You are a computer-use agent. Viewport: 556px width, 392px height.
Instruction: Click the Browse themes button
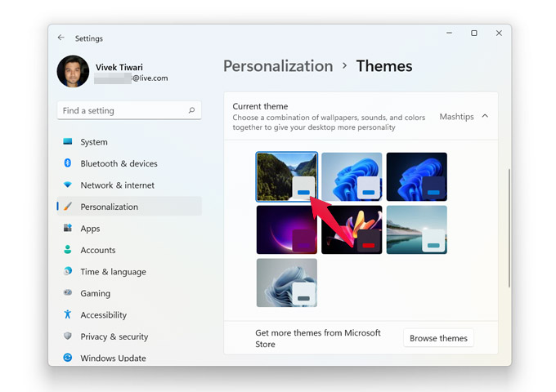pyautogui.click(x=438, y=338)
